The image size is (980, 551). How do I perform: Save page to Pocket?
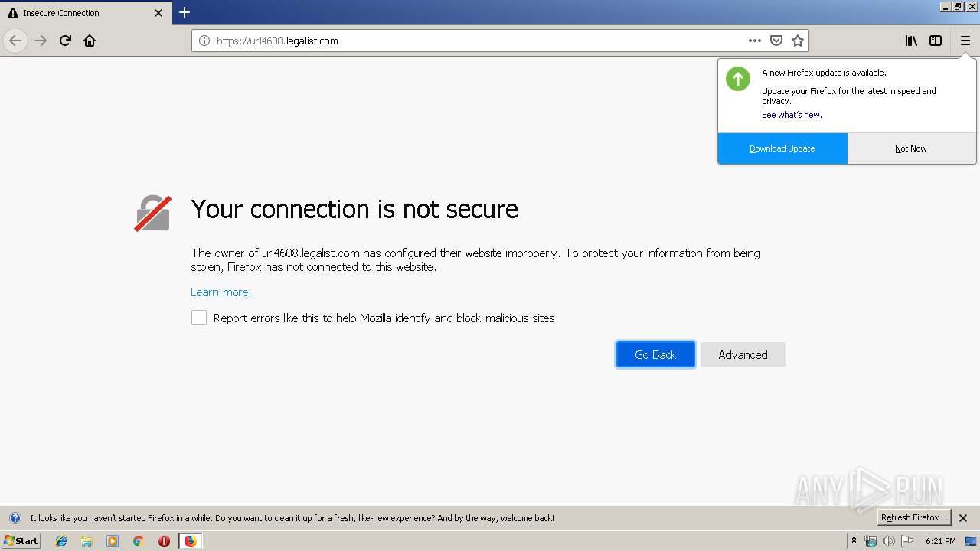coord(776,41)
